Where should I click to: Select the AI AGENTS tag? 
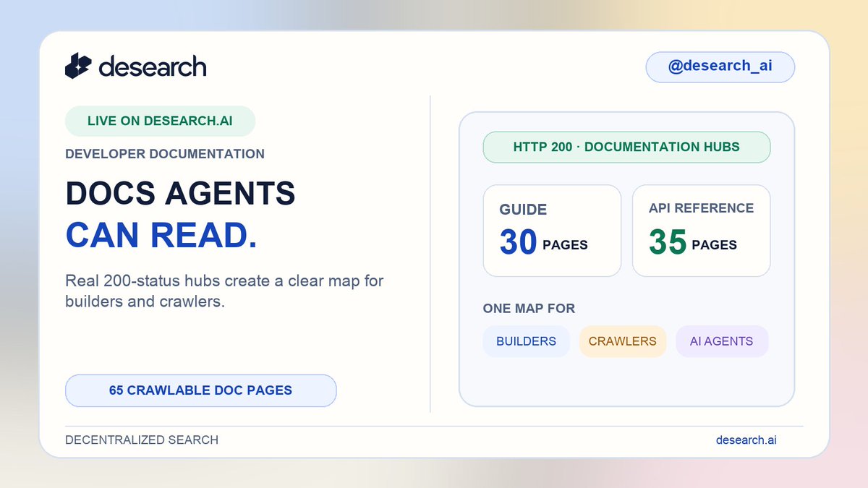pos(722,341)
